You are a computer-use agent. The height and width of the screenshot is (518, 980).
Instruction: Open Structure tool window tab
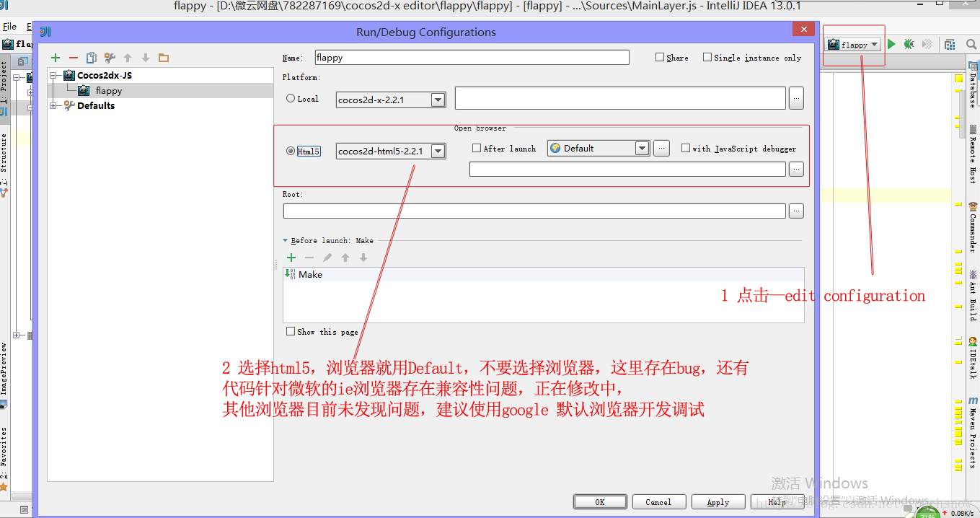click(x=4, y=160)
